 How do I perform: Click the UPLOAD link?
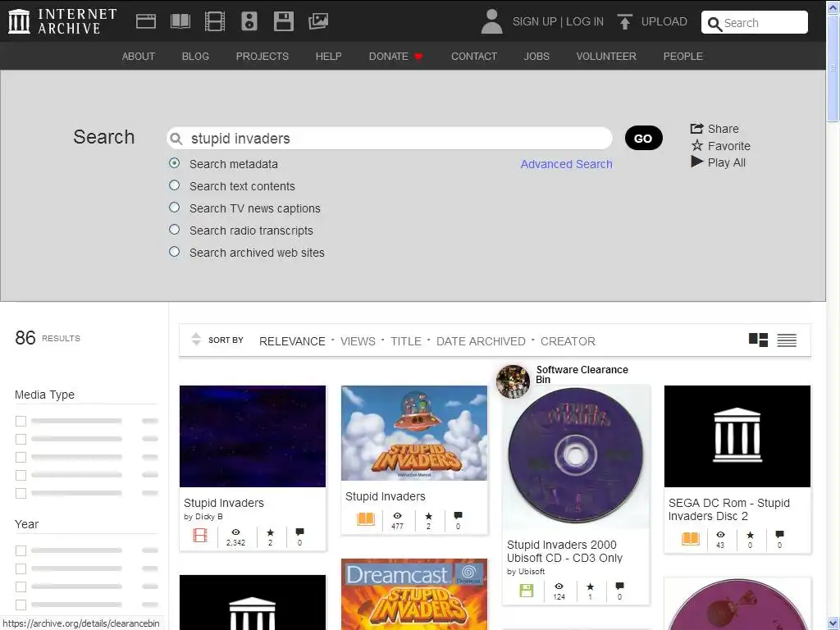(x=664, y=21)
